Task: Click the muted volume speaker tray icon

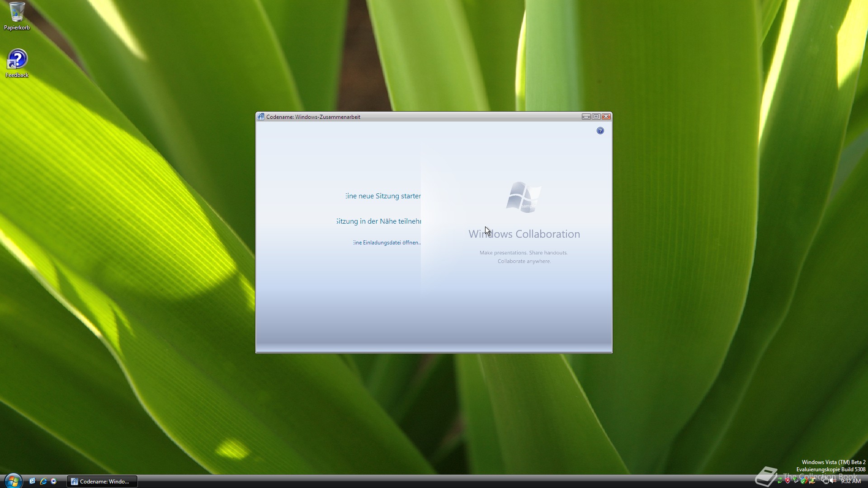Action: tap(833, 480)
